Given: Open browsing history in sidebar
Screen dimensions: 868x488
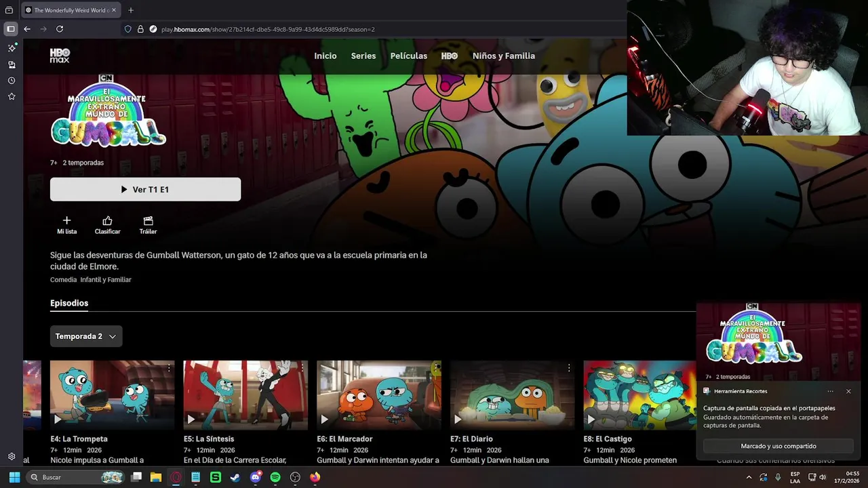Looking at the screenshot, I should pyautogui.click(x=12, y=81).
